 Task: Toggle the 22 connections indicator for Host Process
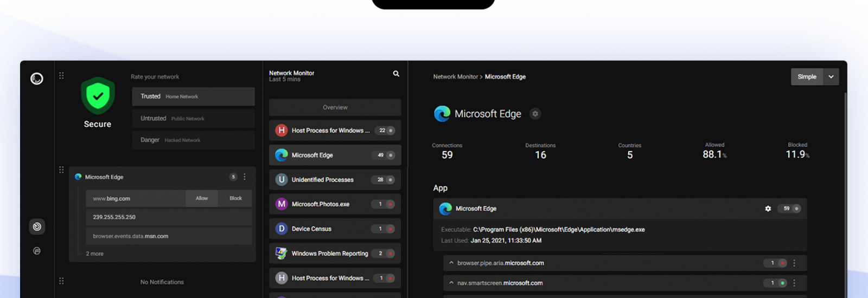pyautogui.click(x=385, y=131)
